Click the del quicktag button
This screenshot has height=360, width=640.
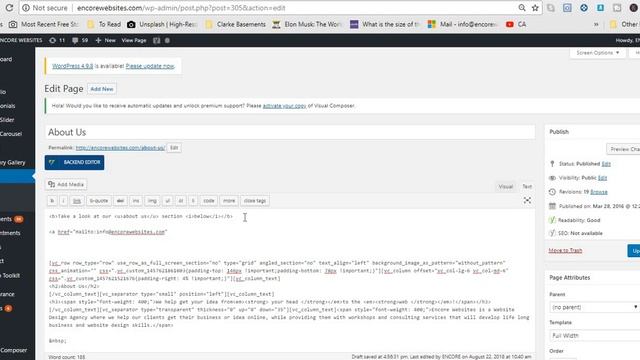tap(120, 201)
